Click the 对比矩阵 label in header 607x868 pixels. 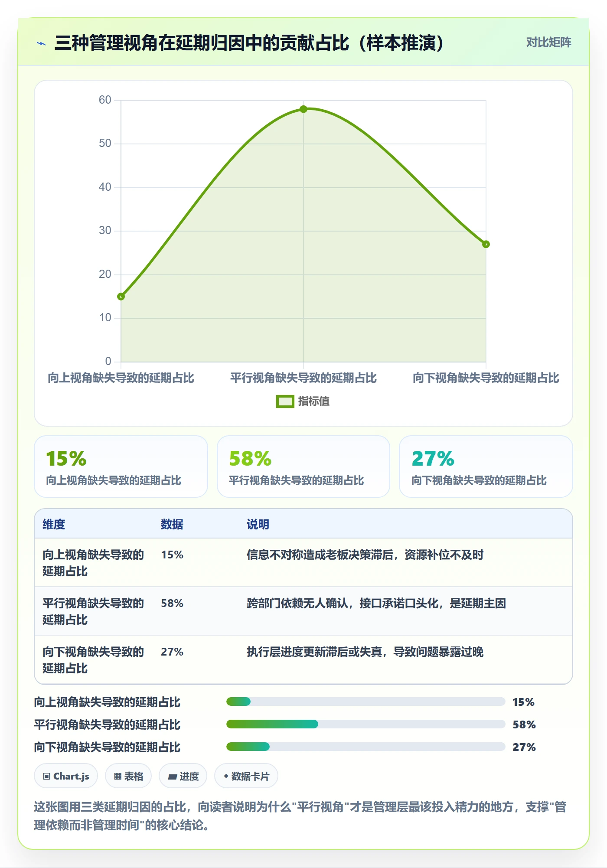pos(548,42)
